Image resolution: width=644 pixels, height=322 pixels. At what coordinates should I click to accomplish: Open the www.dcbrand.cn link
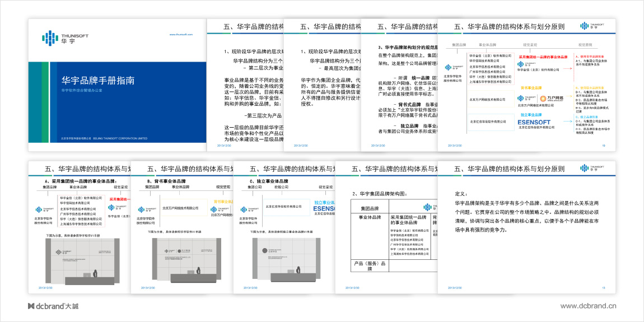[589, 306]
